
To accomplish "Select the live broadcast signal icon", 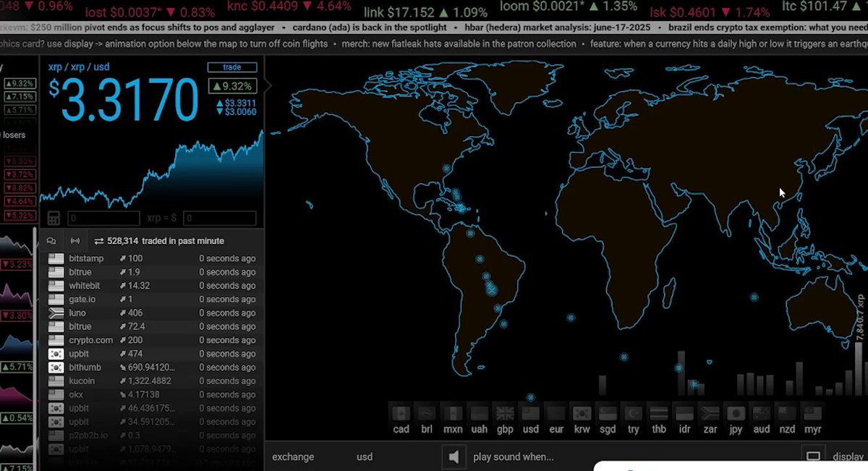I will pos(75,241).
